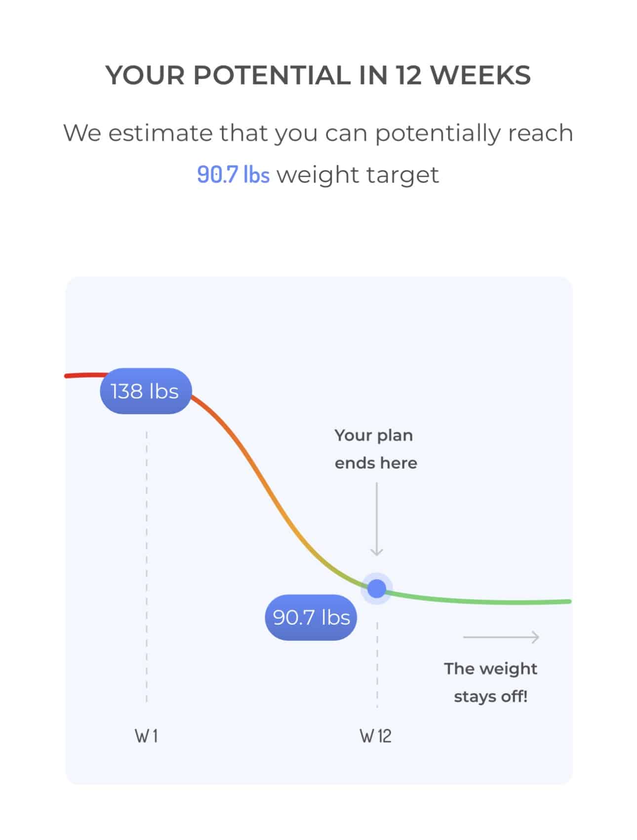This screenshot has height=840, width=637.
Task: Tap the '138 lbs' starting weight badge
Action: [x=145, y=391]
